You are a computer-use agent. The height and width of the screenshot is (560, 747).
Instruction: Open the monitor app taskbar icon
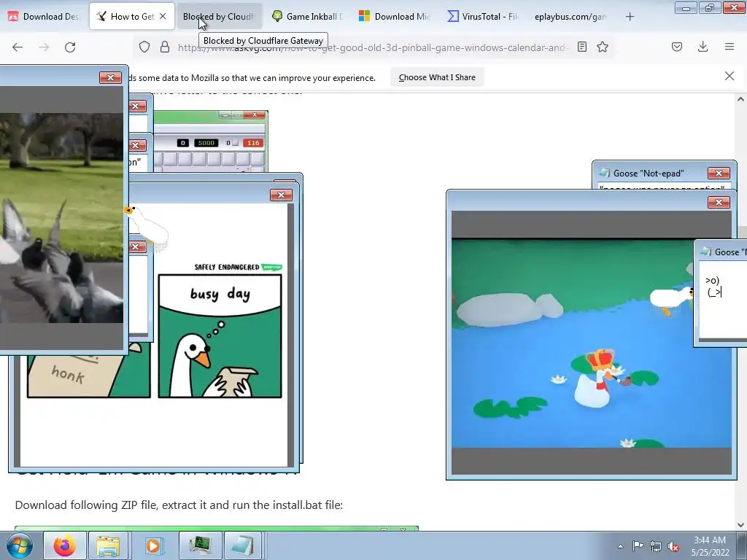[199, 545]
